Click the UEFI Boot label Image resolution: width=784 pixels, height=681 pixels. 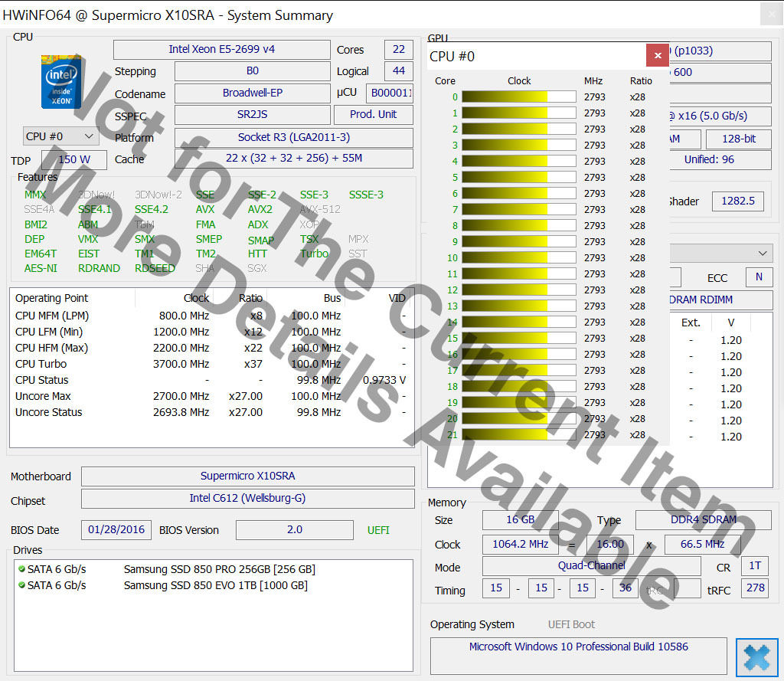[x=571, y=624]
